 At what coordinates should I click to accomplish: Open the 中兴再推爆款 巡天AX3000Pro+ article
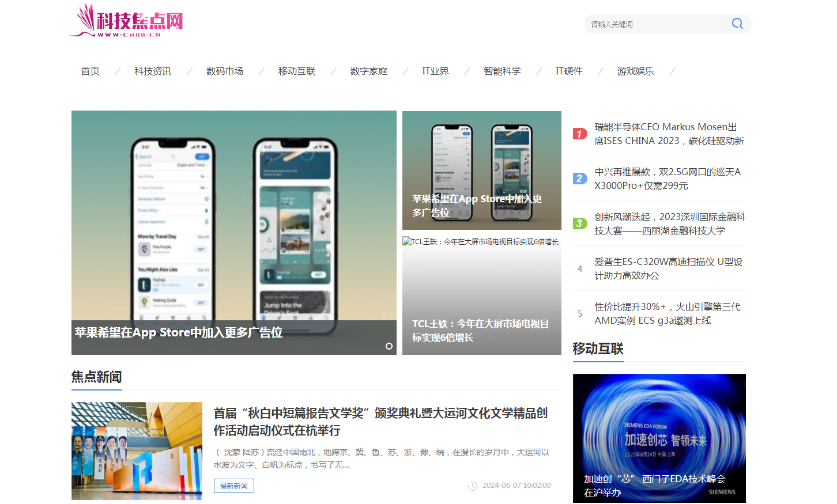(x=668, y=179)
